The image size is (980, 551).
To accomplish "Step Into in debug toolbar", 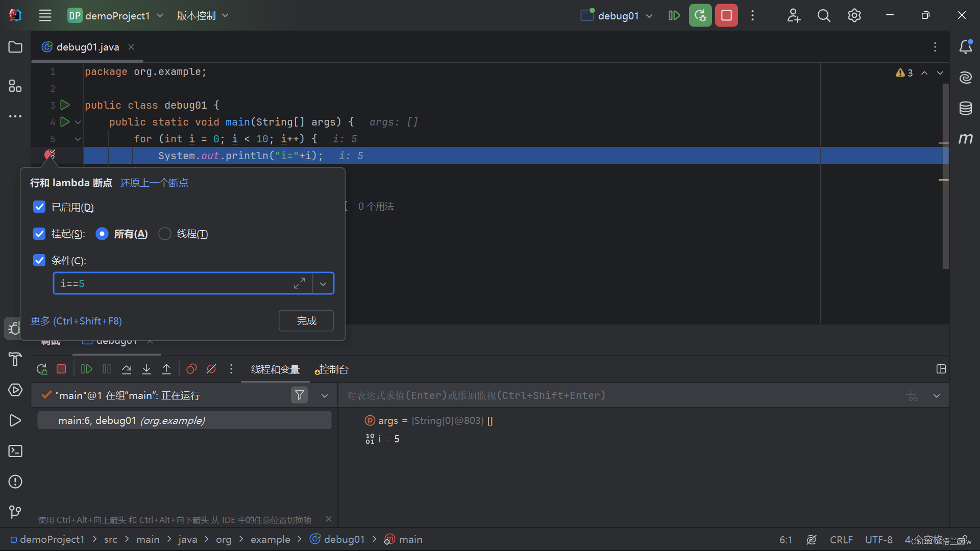I will [146, 369].
